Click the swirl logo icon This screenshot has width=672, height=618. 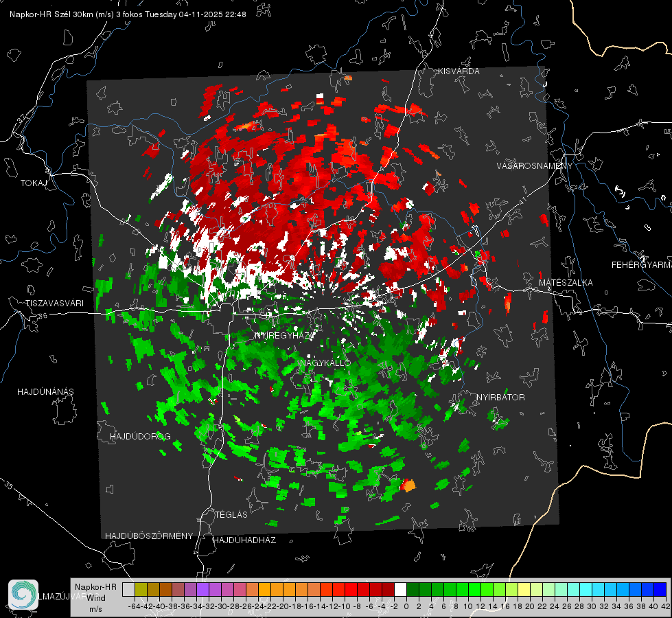pyautogui.click(x=23, y=595)
